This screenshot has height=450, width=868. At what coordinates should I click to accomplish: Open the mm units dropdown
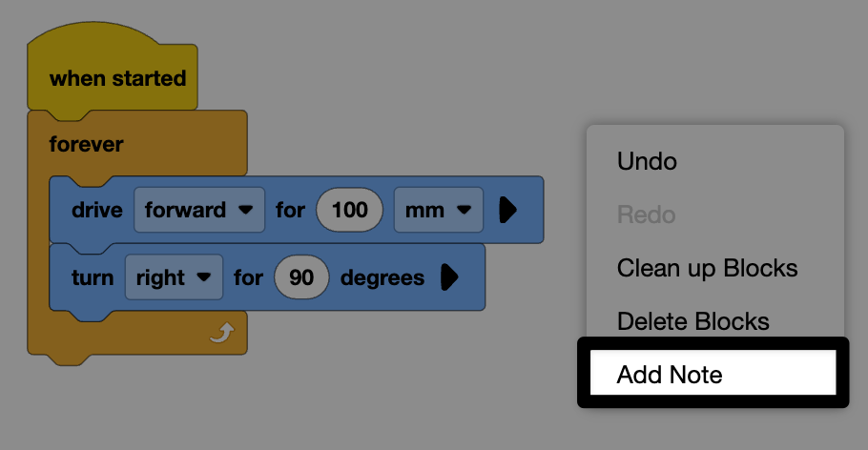439,210
